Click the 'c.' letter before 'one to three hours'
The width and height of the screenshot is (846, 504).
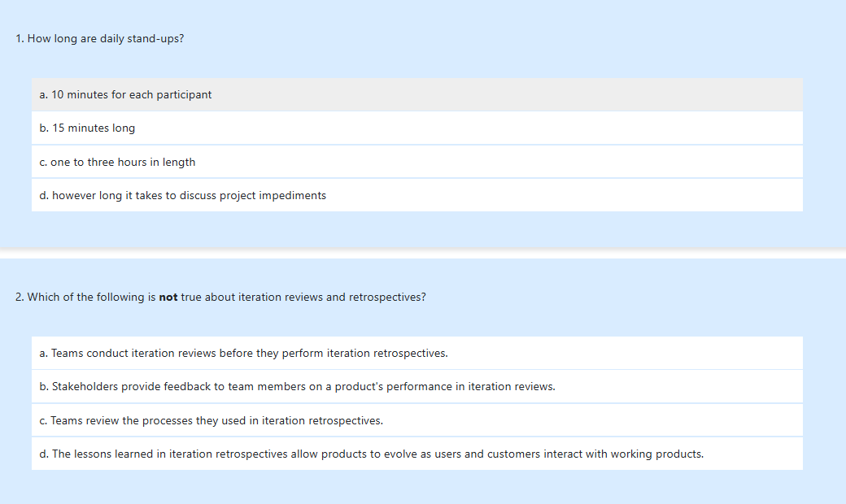[43, 163]
